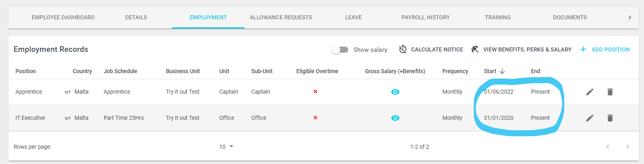Delete the Apprentice employment record
The width and height of the screenshot is (644, 164).
(x=610, y=92)
